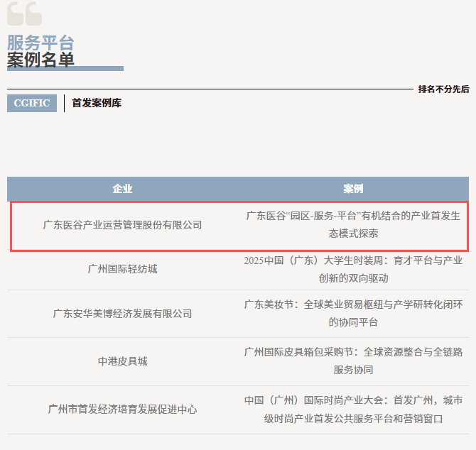Select the 广州国际轻纺城 company cell
Screen dimensions: 476x450
(x=123, y=269)
